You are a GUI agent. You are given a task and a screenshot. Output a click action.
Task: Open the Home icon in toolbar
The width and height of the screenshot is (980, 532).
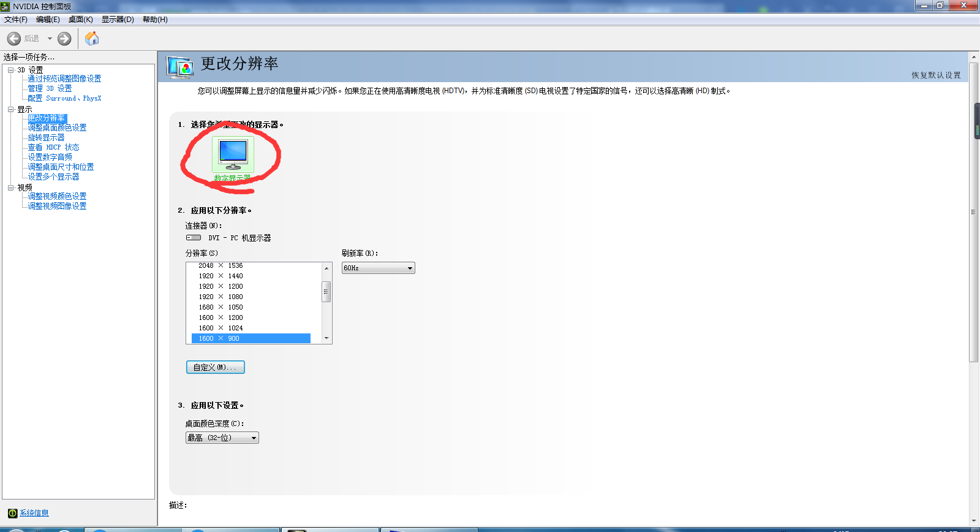pos(92,39)
